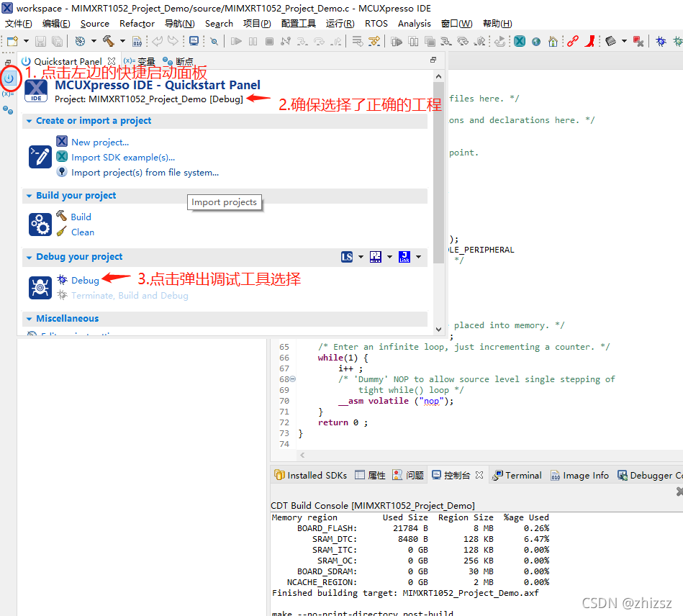Viewport: 683px width, 616px height.
Task: Open the dropdown beside the J-Link icon
Action: [418, 257]
